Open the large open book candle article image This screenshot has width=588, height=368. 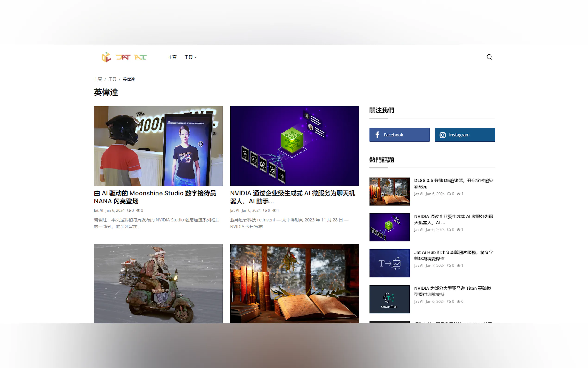click(x=294, y=283)
